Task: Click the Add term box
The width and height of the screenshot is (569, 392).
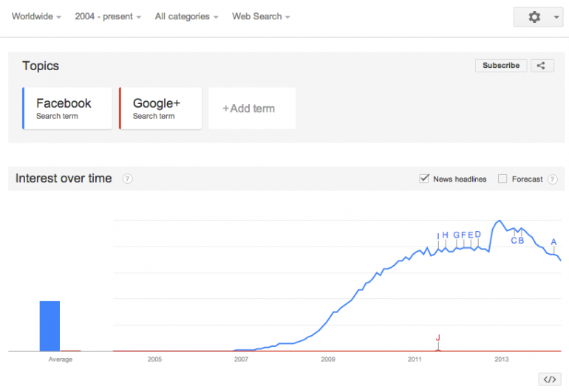Action: click(252, 108)
